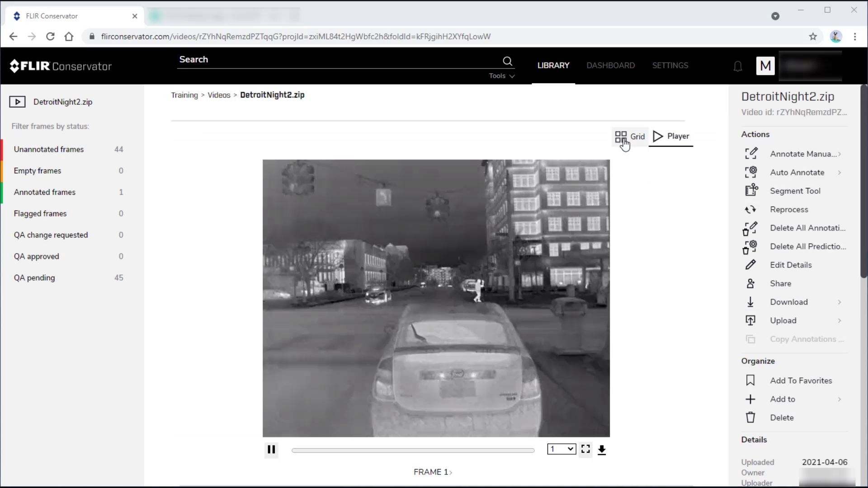Click the Delete button in Organize
868x488 pixels.
(x=782, y=417)
